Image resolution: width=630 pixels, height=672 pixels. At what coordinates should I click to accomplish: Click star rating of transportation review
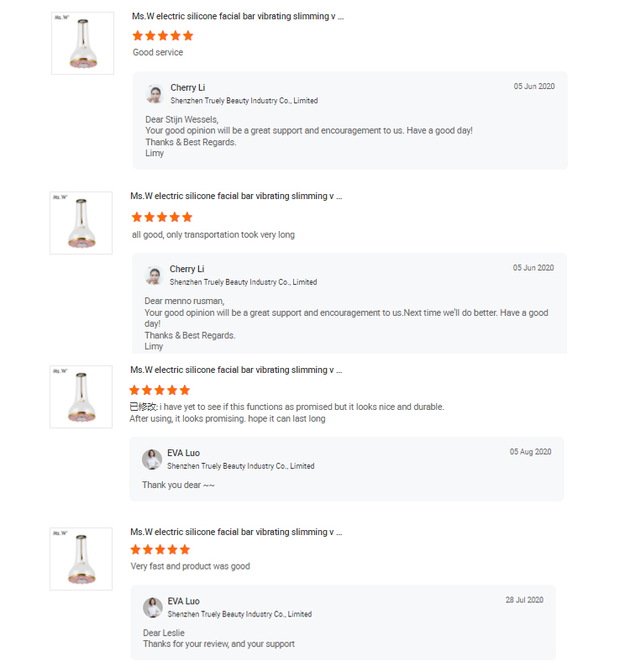tap(162, 217)
